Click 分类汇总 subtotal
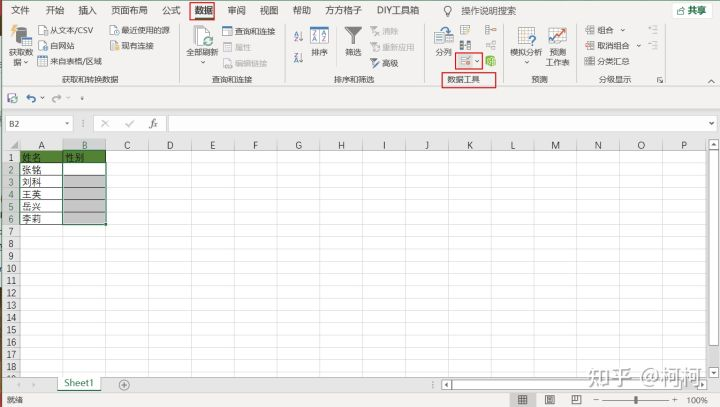Image resolution: width=720 pixels, height=407 pixels. click(x=607, y=61)
